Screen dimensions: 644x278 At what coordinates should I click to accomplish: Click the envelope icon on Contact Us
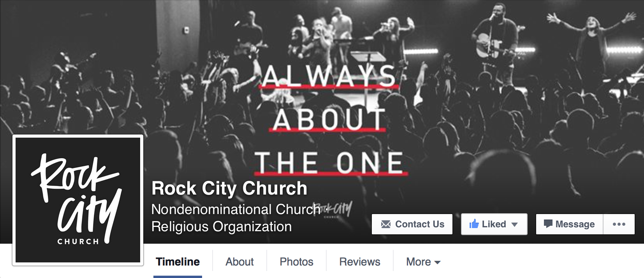(x=385, y=224)
